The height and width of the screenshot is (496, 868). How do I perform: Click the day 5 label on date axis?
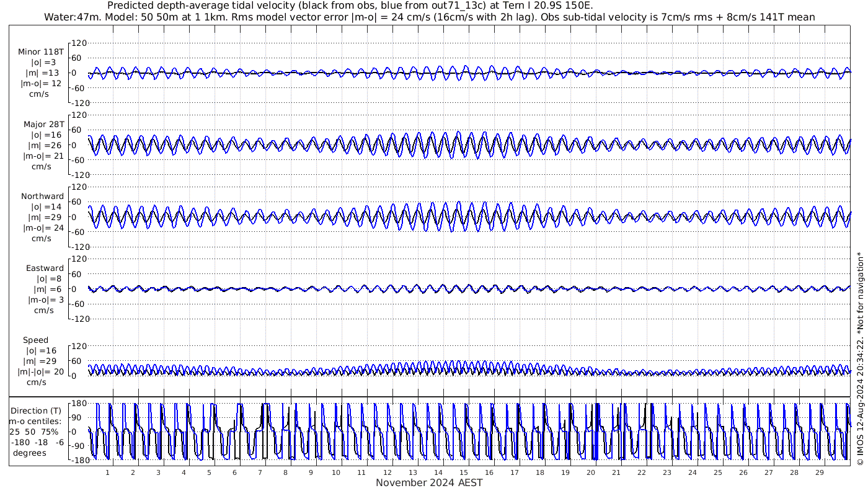point(210,472)
